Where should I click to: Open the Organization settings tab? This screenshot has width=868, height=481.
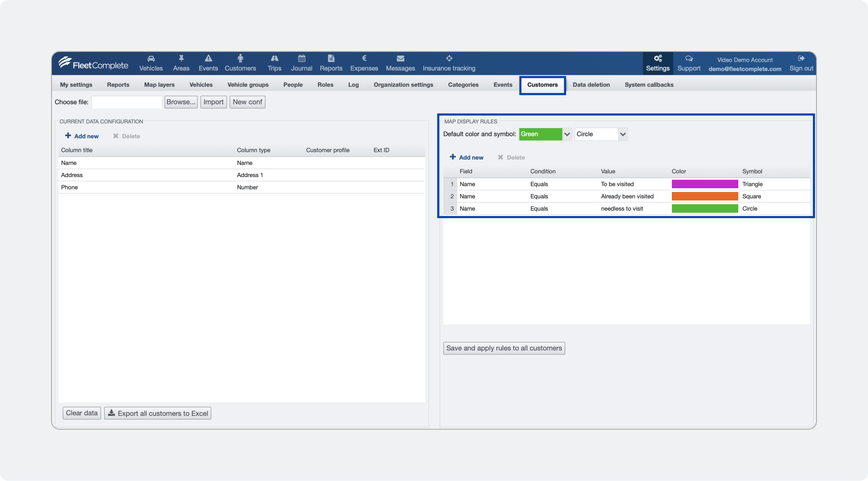pyautogui.click(x=403, y=85)
